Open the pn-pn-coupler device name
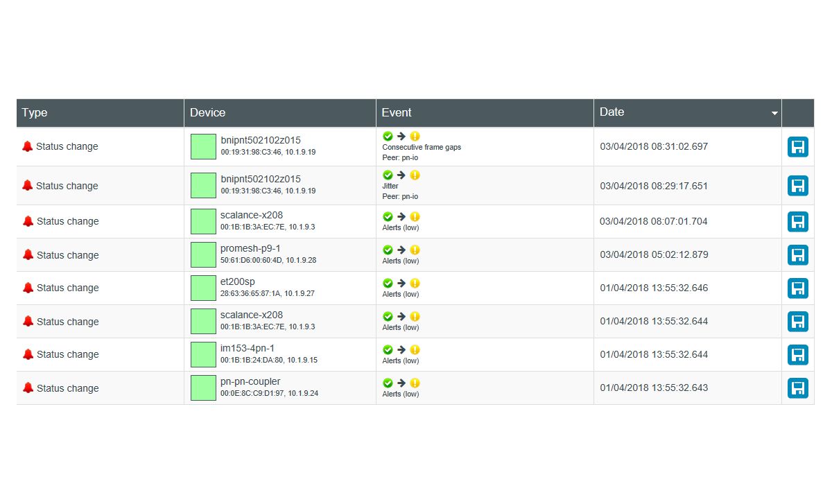The height and width of the screenshot is (504, 832). [x=250, y=381]
